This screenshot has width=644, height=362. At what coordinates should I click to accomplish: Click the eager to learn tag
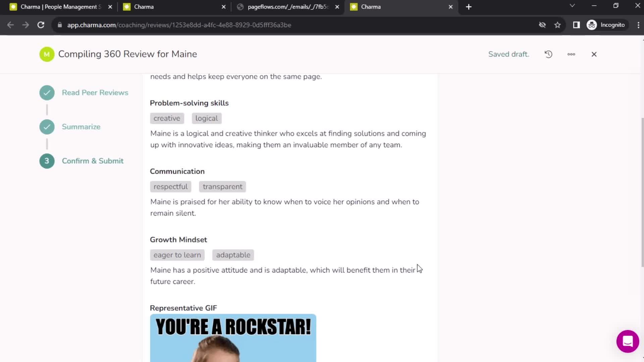point(177,255)
